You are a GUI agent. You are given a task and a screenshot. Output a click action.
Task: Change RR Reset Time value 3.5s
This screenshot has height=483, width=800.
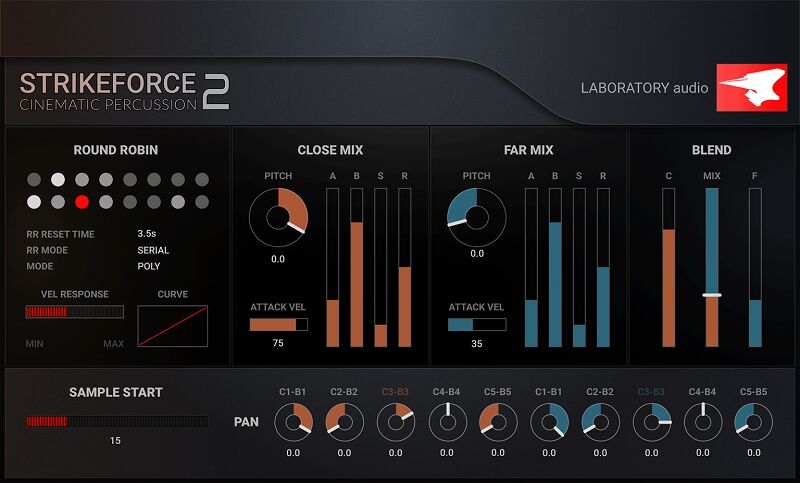146,234
